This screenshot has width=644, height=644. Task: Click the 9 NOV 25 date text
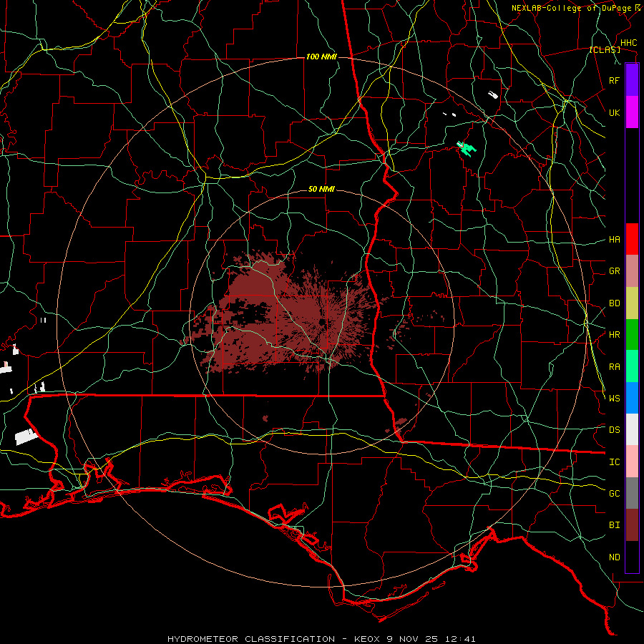tap(412, 639)
